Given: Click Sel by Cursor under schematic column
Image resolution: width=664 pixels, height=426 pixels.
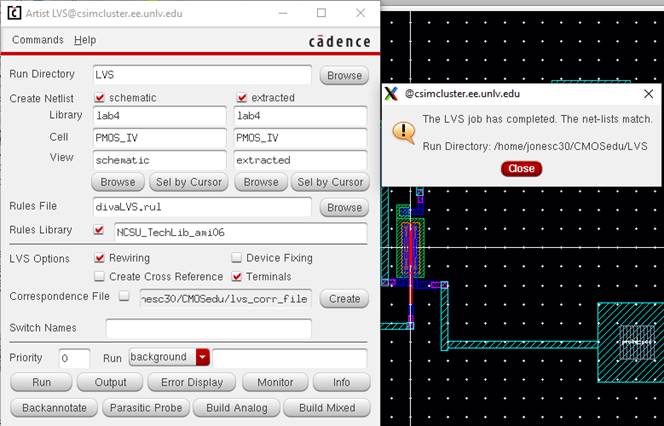Looking at the screenshot, I should pos(189,182).
